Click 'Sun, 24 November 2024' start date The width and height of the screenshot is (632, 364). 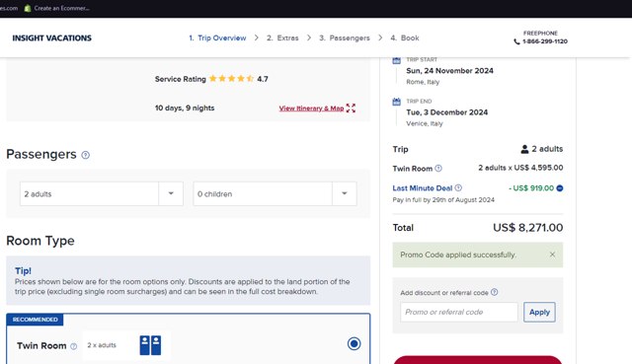point(449,70)
